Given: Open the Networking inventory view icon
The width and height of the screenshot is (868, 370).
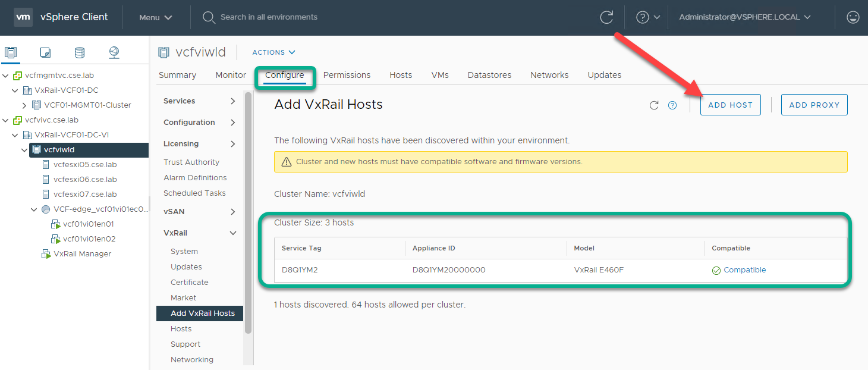Looking at the screenshot, I should [x=114, y=52].
